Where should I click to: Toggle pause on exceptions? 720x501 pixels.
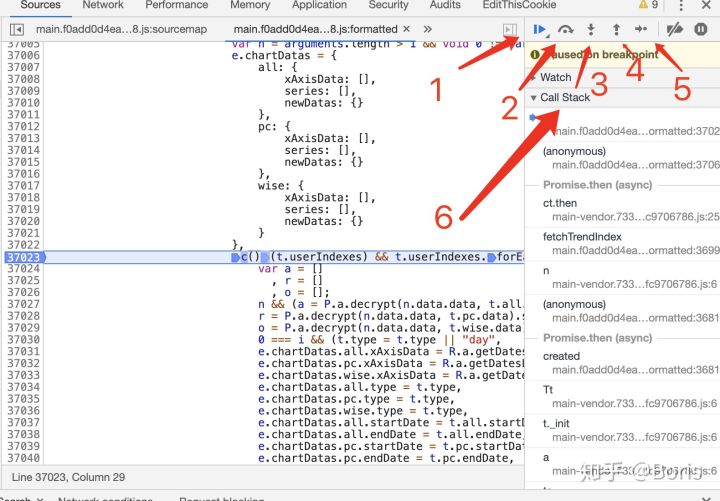pos(701,29)
